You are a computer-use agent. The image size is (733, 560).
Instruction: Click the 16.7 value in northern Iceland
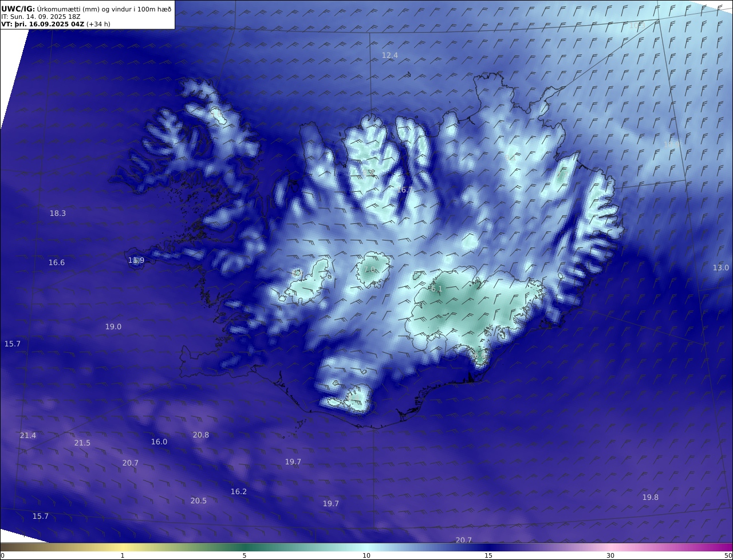click(405, 190)
